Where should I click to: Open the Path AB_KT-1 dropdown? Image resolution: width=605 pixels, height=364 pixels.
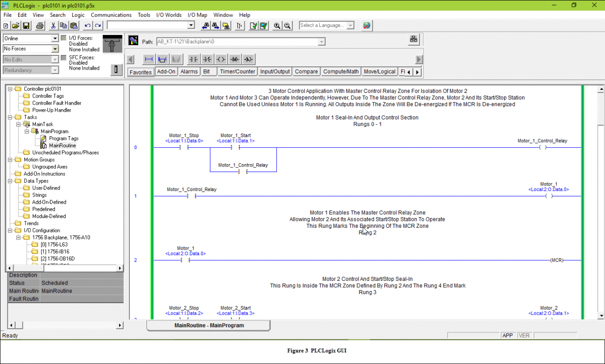pos(321,42)
